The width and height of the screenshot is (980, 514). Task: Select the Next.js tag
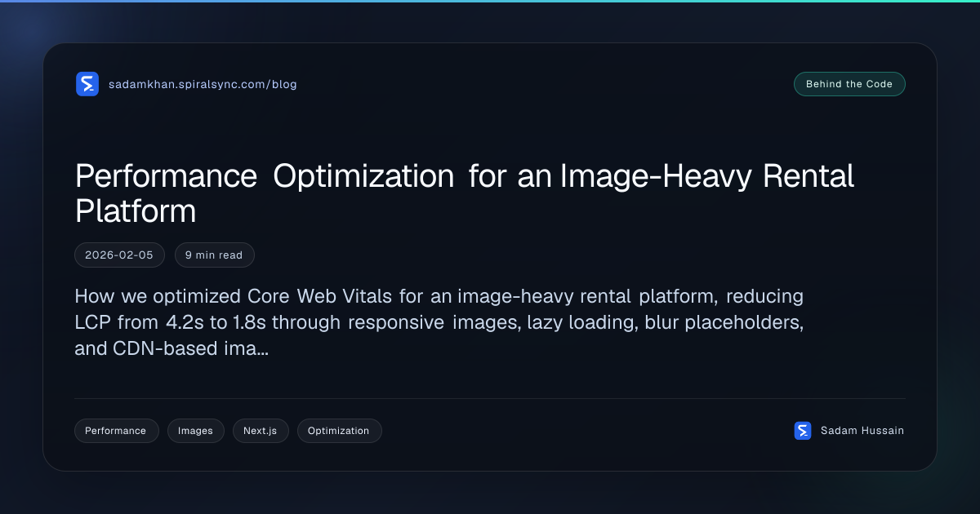pyautogui.click(x=261, y=431)
